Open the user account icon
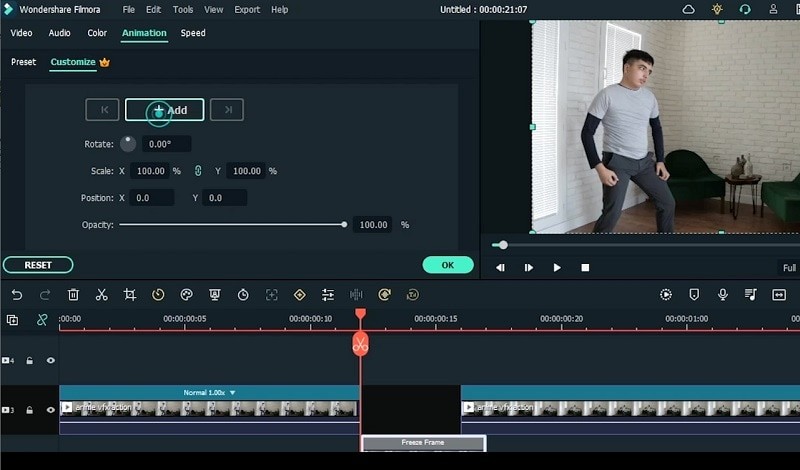This screenshot has height=470, width=800. 773,9
